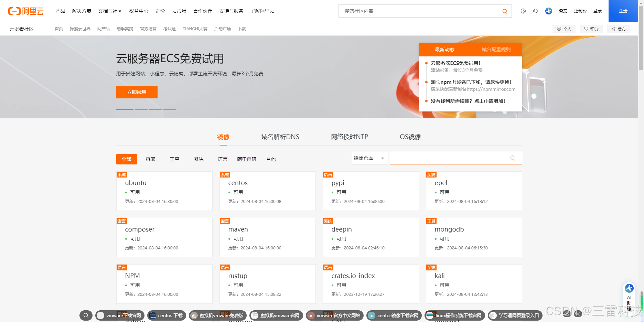Screen dimensions: 644x322
Task: Open the mongodb mirror card
Action: 474,237
